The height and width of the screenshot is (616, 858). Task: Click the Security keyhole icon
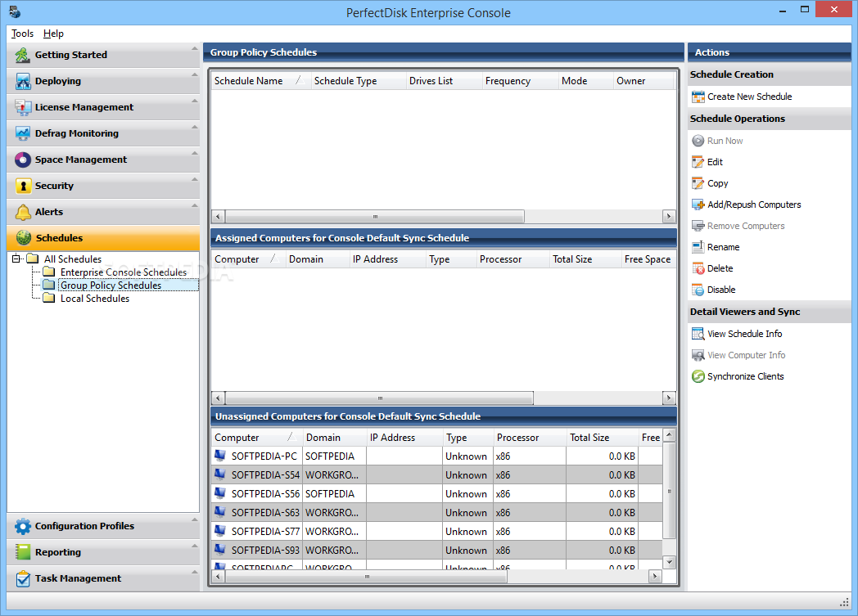[22, 186]
